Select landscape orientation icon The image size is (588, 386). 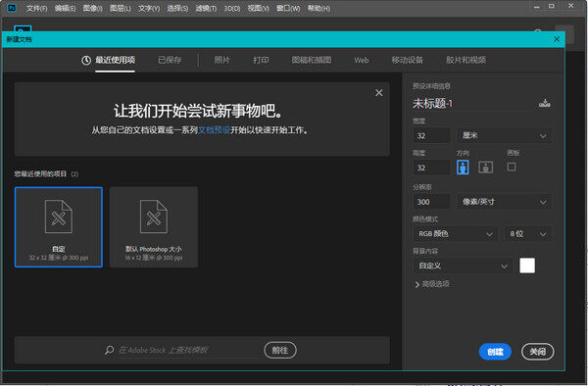(x=486, y=168)
